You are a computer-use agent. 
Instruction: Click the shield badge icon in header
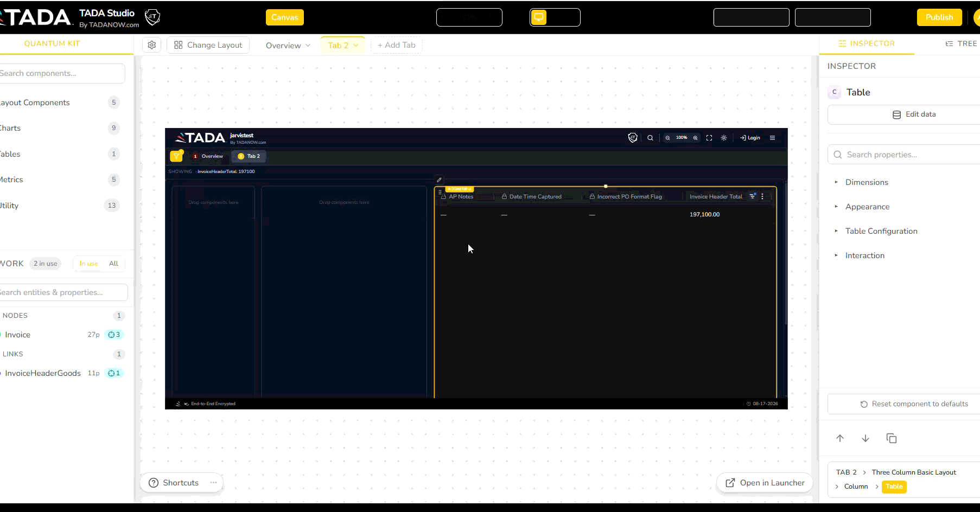(153, 17)
